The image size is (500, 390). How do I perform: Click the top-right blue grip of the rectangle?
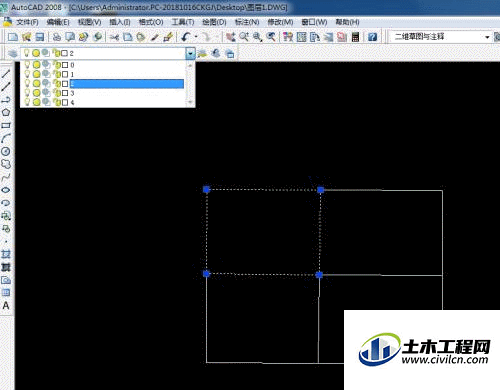pos(320,190)
